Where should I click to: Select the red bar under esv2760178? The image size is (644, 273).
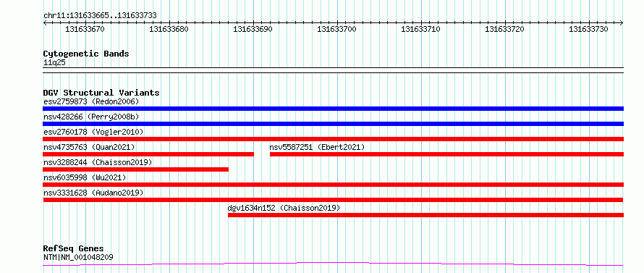click(x=333, y=139)
